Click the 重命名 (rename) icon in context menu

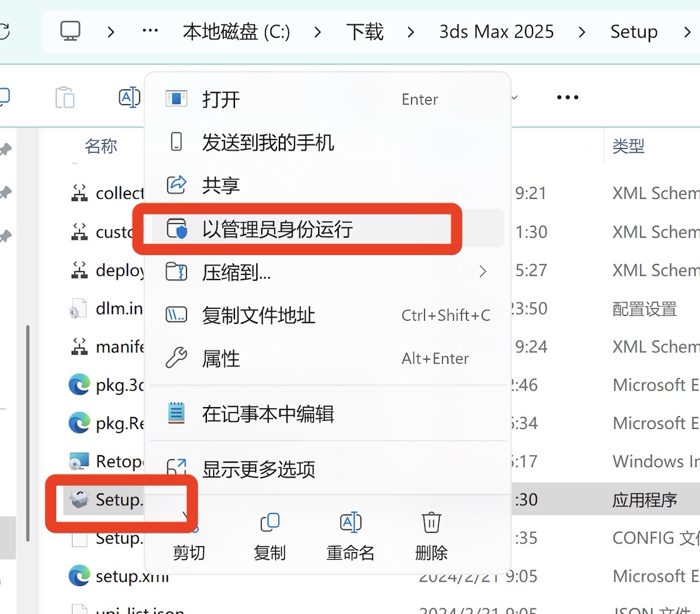tap(350, 521)
